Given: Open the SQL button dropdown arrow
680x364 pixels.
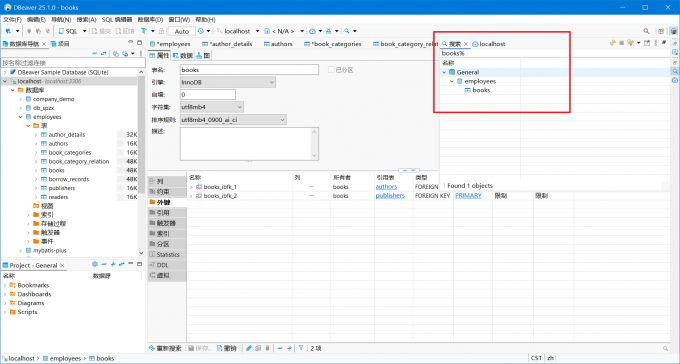Looking at the screenshot, I should (84, 31).
